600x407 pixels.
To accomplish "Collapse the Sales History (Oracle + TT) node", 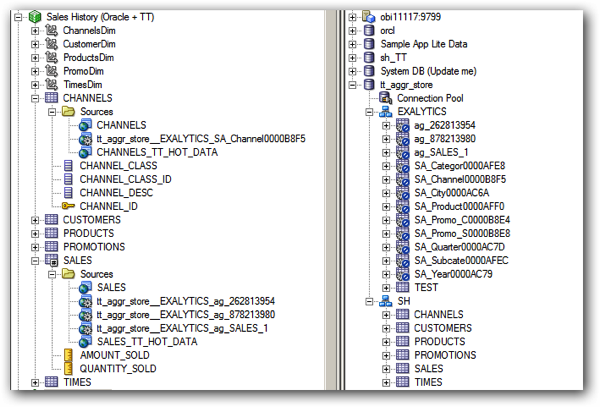I will pyautogui.click(x=18, y=17).
